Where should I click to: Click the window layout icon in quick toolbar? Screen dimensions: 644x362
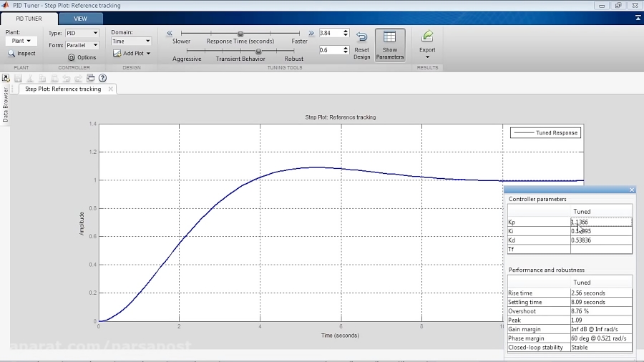pyautogui.click(x=90, y=78)
